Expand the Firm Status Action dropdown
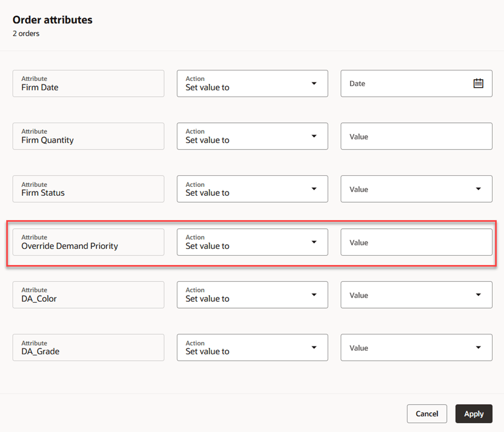The width and height of the screenshot is (504, 432). 314,188
